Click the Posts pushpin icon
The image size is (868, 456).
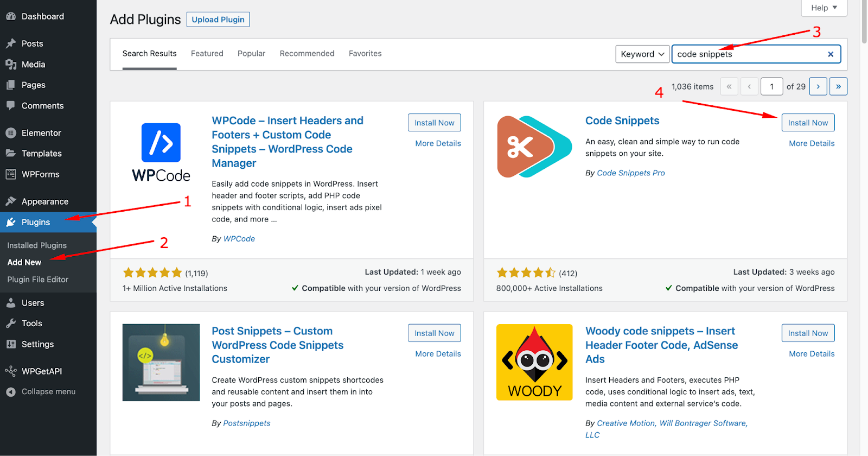(x=11, y=43)
